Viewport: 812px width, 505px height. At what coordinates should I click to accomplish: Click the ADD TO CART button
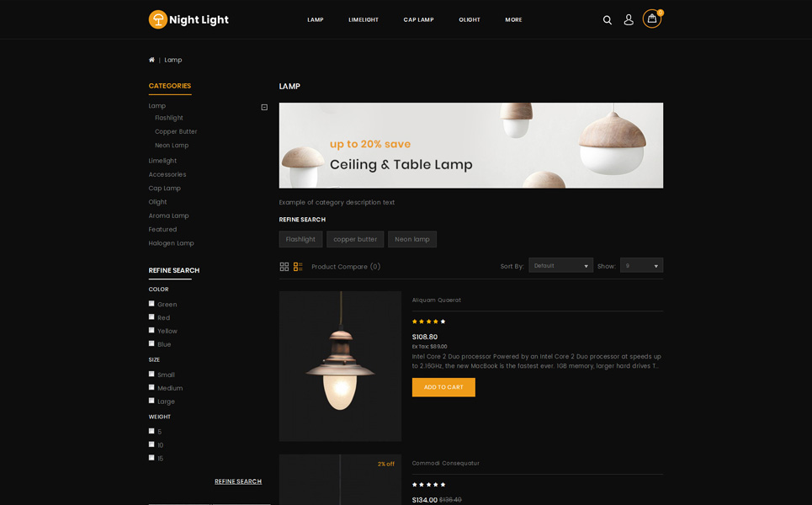tap(443, 387)
